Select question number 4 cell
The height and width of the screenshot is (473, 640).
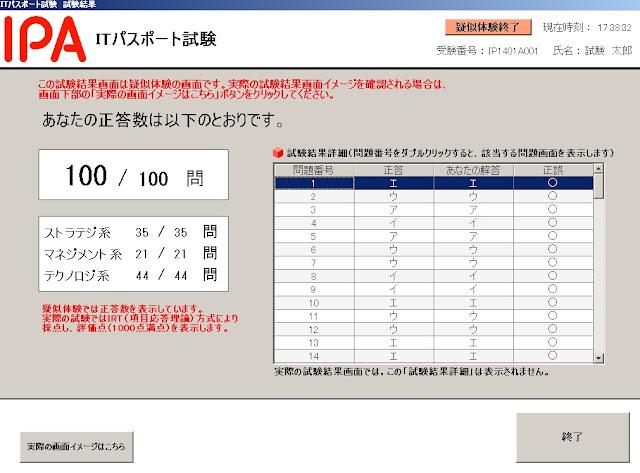(x=313, y=223)
